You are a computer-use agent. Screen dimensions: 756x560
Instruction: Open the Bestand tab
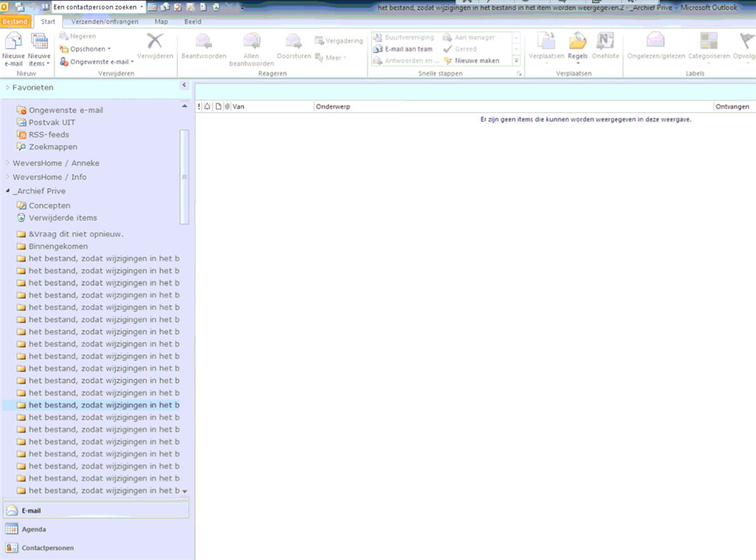15,21
